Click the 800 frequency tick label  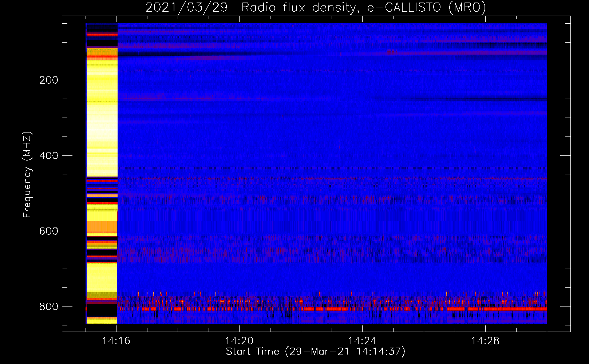point(49,307)
